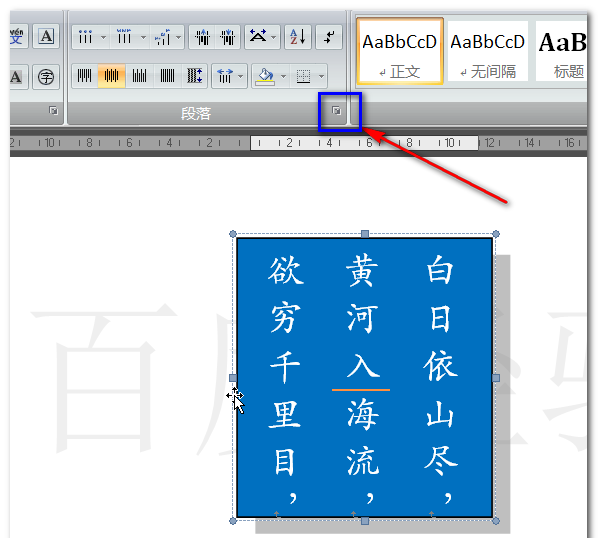
Task: Click the character 欲 in the text box
Action: 286,271
